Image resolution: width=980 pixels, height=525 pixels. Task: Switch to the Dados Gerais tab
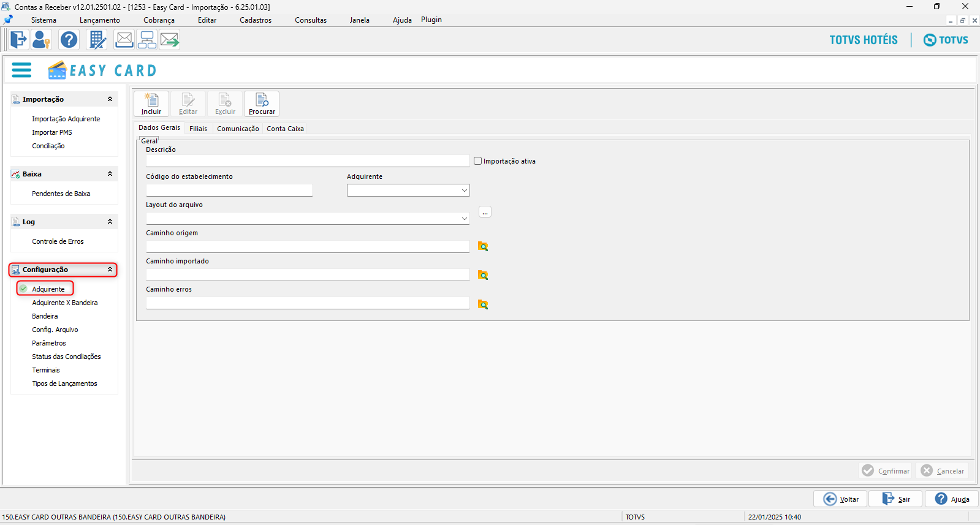159,127
